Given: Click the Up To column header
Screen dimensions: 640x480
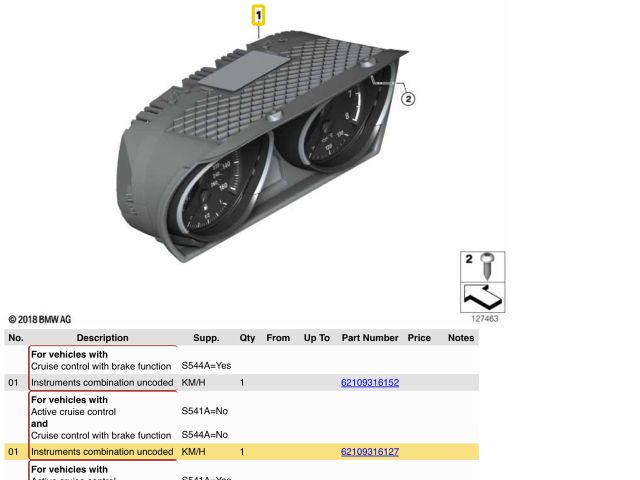Looking at the screenshot, I should [x=317, y=338].
